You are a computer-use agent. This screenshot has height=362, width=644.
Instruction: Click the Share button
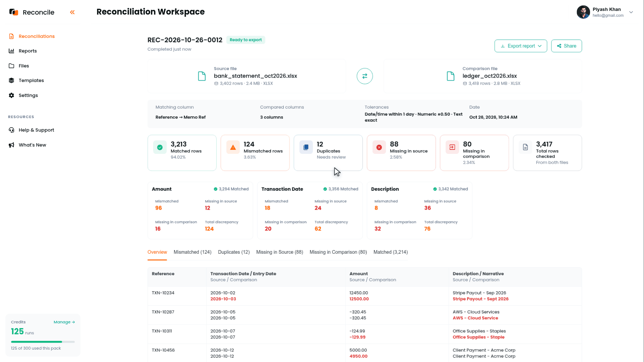click(566, 46)
